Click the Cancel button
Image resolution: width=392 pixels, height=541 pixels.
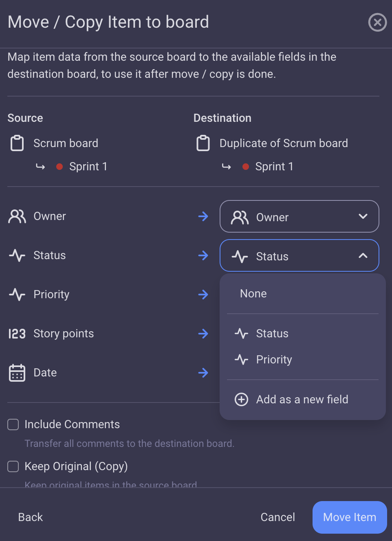(278, 517)
